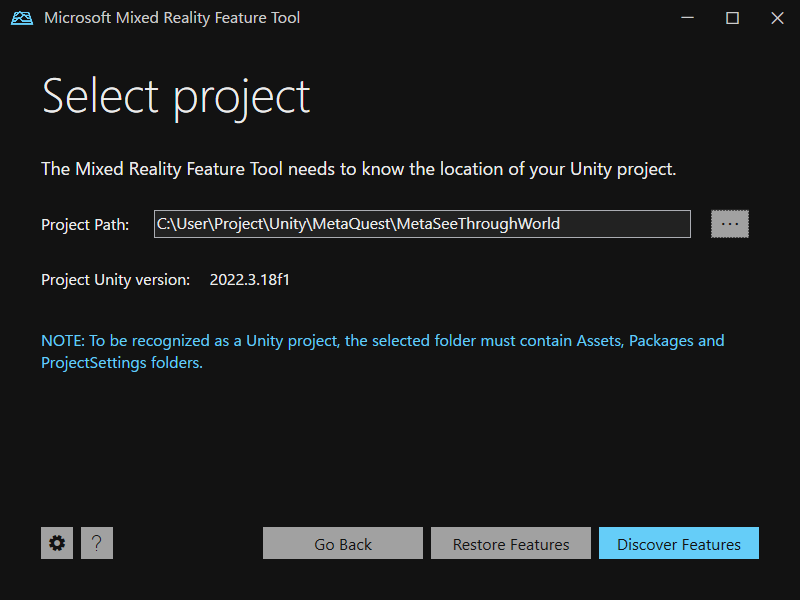Open help with the question mark icon
800x600 pixels.
click(x=96, y=543)
